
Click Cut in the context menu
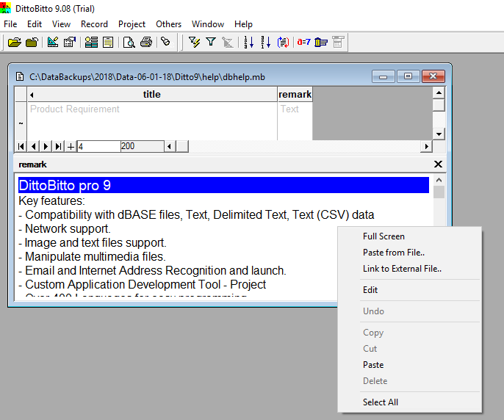(x=409, y=349)
